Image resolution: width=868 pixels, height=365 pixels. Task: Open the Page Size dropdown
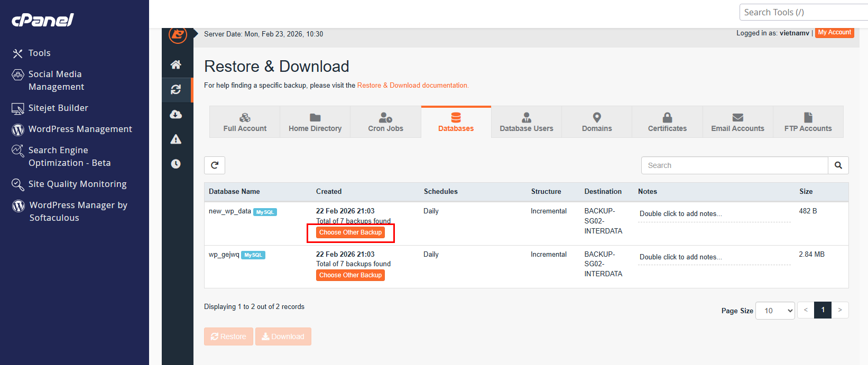point(775,311)
